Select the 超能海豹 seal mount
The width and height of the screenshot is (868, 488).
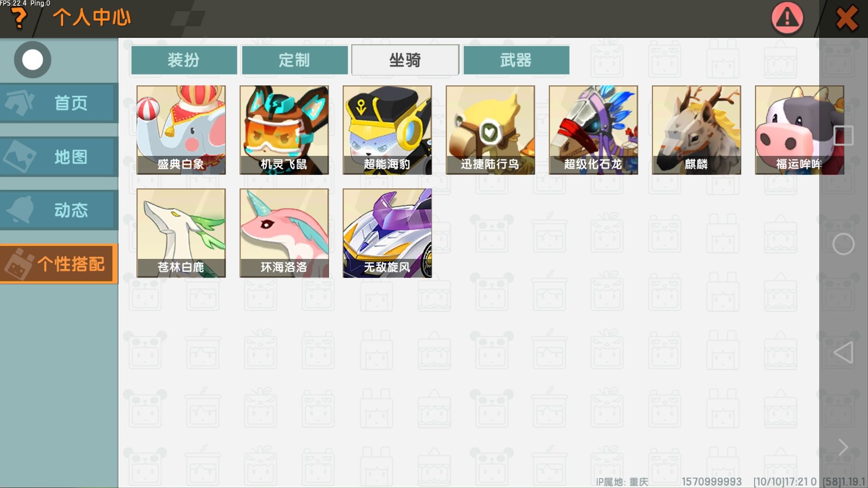[387, 130]
